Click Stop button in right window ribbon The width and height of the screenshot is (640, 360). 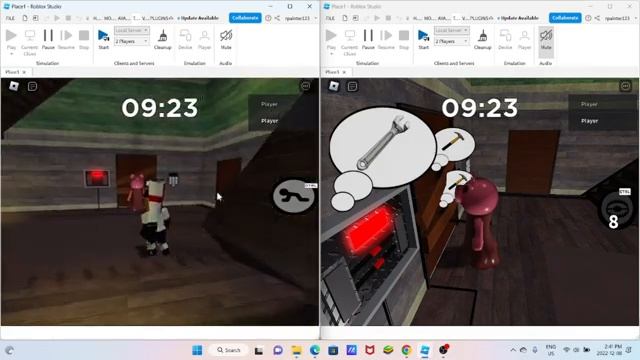(x=404, y=39)
